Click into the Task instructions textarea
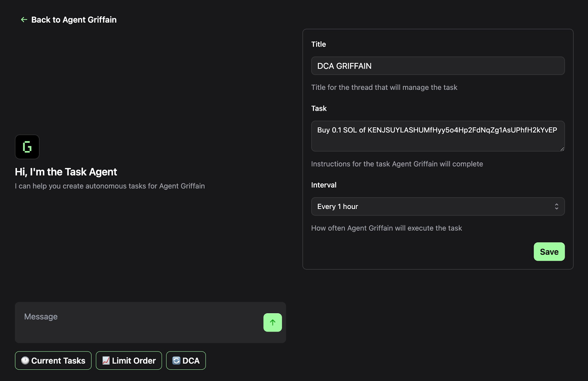Viewport: 588px width, 381px height. click(438, 136)
